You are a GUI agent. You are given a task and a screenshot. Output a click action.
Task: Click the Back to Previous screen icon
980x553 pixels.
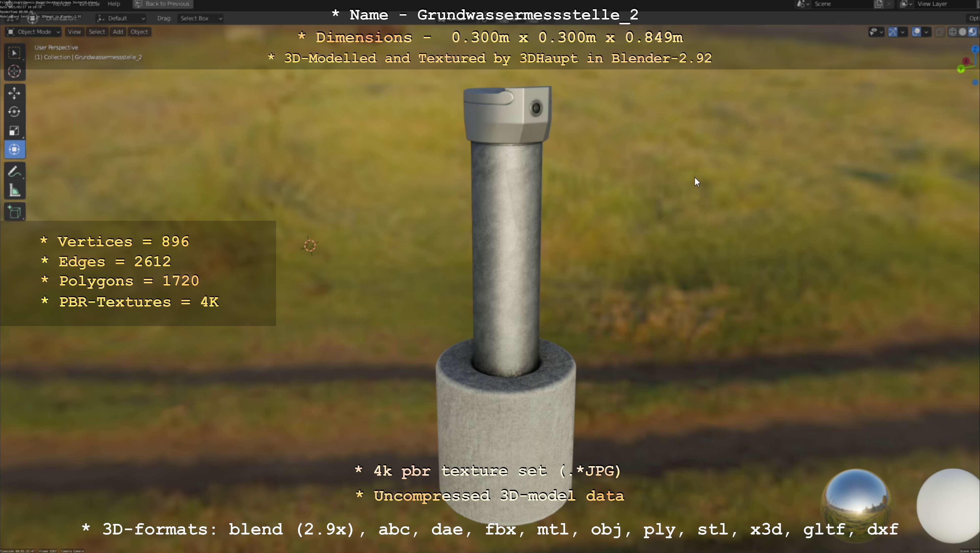(x=138, y=4)
